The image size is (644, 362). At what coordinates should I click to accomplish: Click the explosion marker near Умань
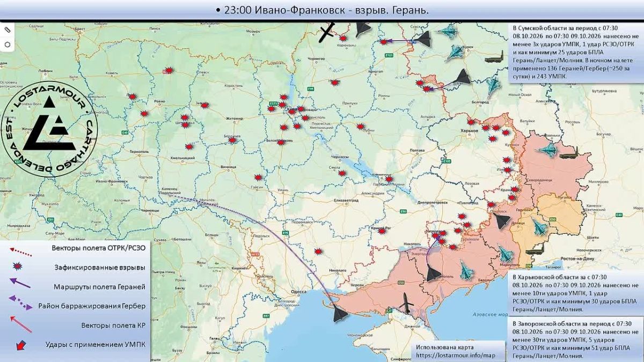(258, 178)
